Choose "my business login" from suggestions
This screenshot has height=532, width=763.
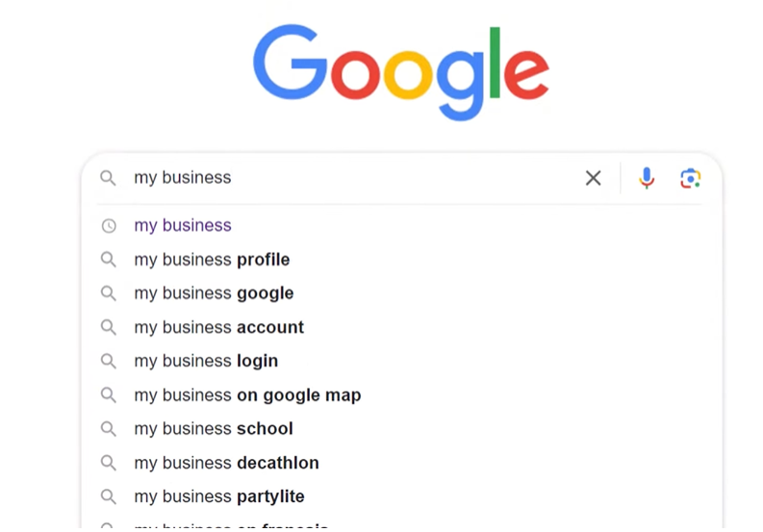coord(206,361)
